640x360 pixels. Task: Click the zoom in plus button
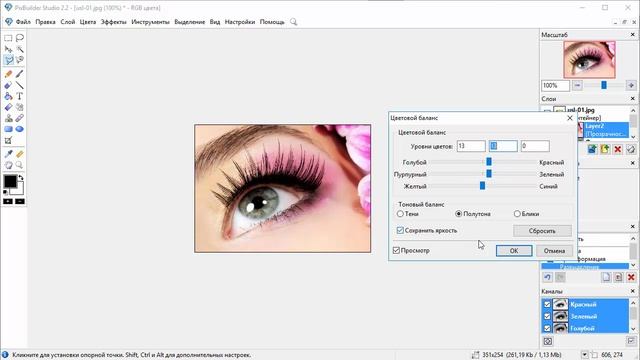(631, 85)
